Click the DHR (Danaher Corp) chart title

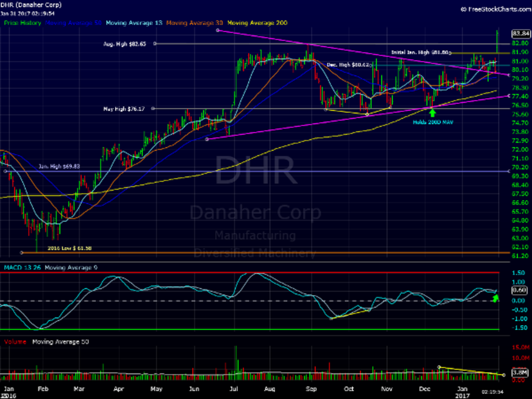pos(31,5)
